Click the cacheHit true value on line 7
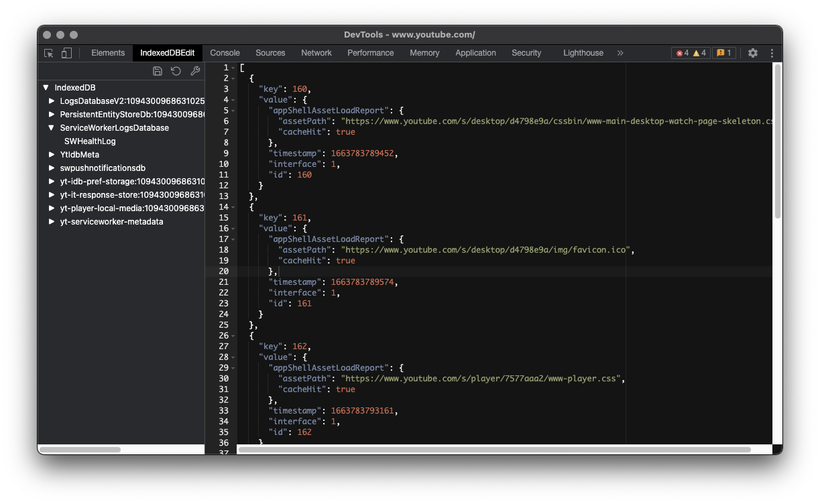 tap(345, 132)
